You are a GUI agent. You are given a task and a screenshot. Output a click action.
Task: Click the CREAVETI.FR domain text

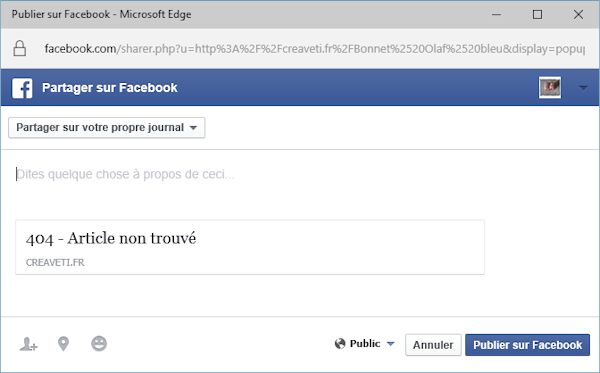point(55,262)
